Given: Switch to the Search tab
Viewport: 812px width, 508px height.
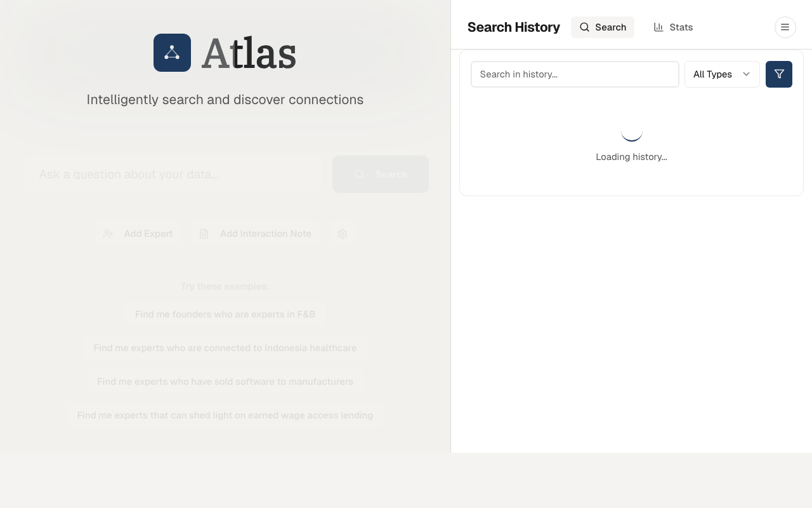Looking at the screenshot, I should tap(603, 27).
